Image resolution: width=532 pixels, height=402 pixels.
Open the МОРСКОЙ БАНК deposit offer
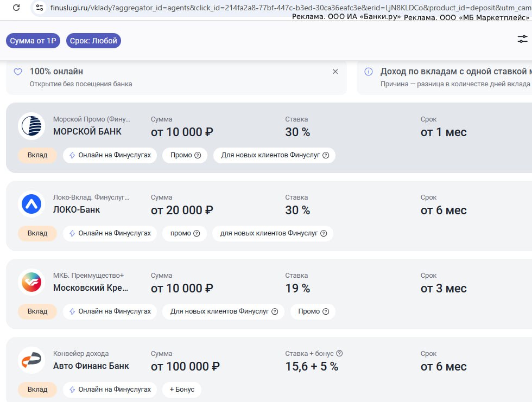point(87,131)
